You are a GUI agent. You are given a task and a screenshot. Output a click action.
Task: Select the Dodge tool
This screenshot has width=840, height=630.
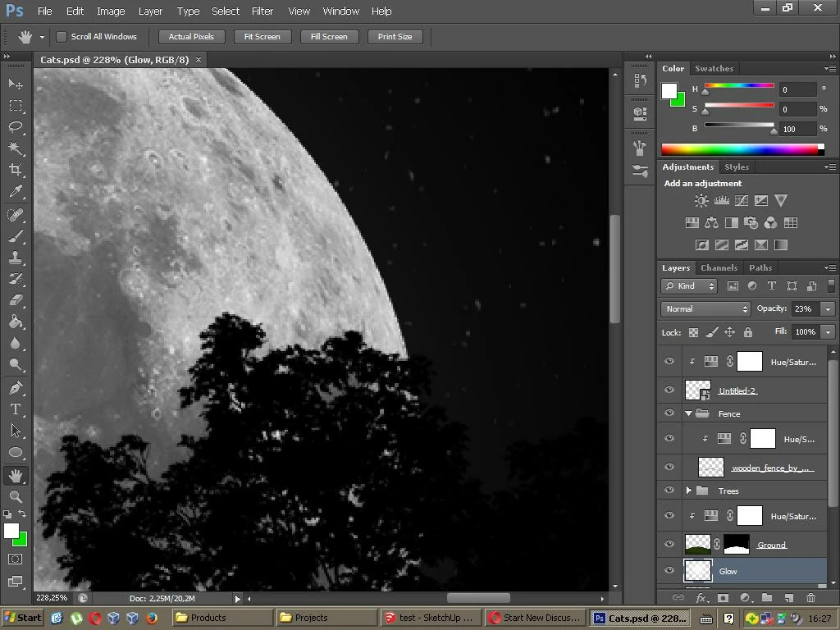click(16, 364)
